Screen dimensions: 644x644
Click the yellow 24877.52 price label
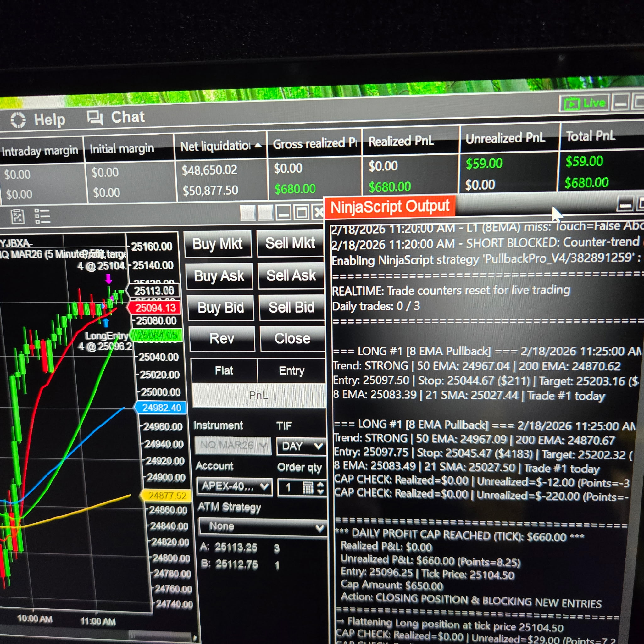167,495
